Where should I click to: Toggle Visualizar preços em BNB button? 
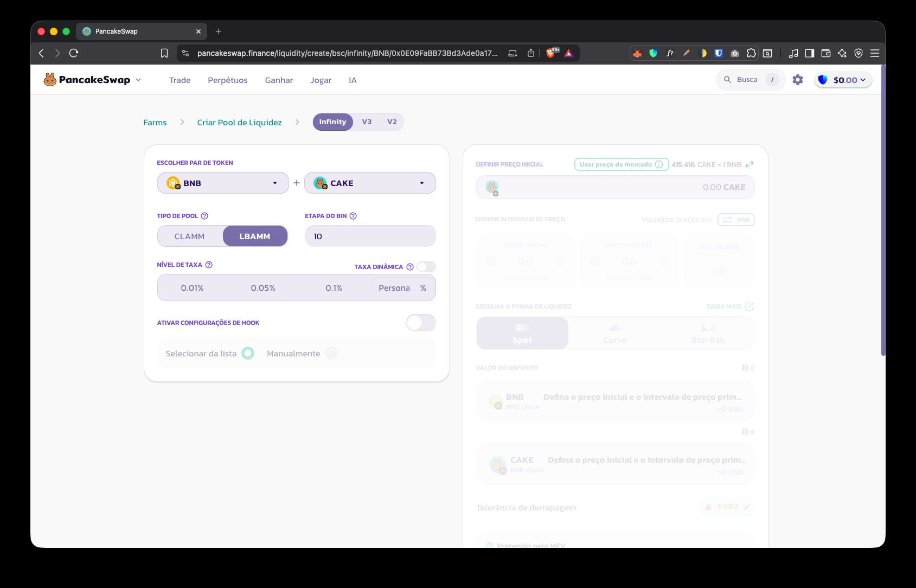coord(736,220)
